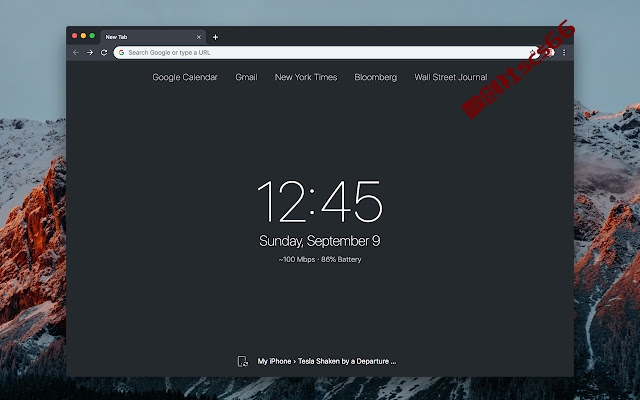640x400 pixels.
Task: Maximize the window with the green button
Action: (92, 36)
